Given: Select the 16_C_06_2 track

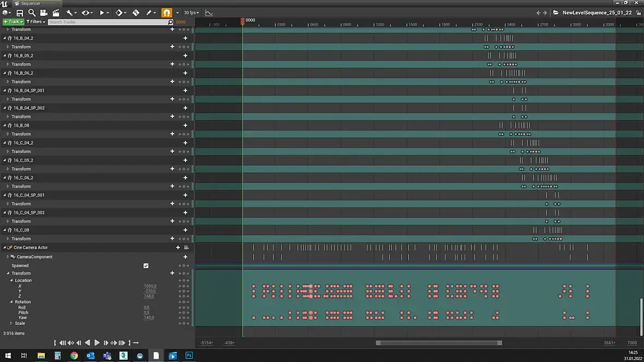Looking at the screenshot, I should (23, 177).
